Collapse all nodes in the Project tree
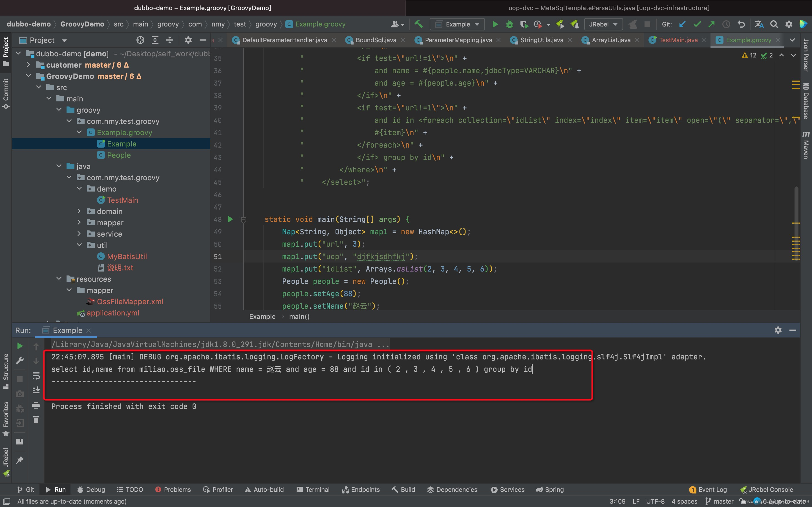 click(x=170, y=40)
